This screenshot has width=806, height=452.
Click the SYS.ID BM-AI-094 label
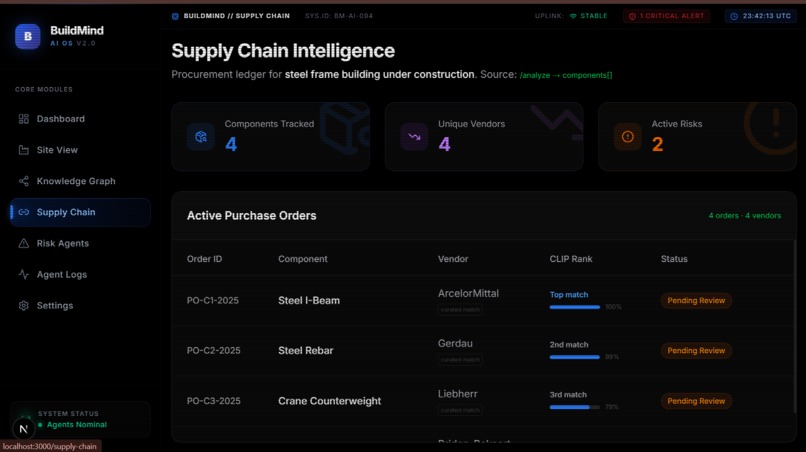pos(339,16)
